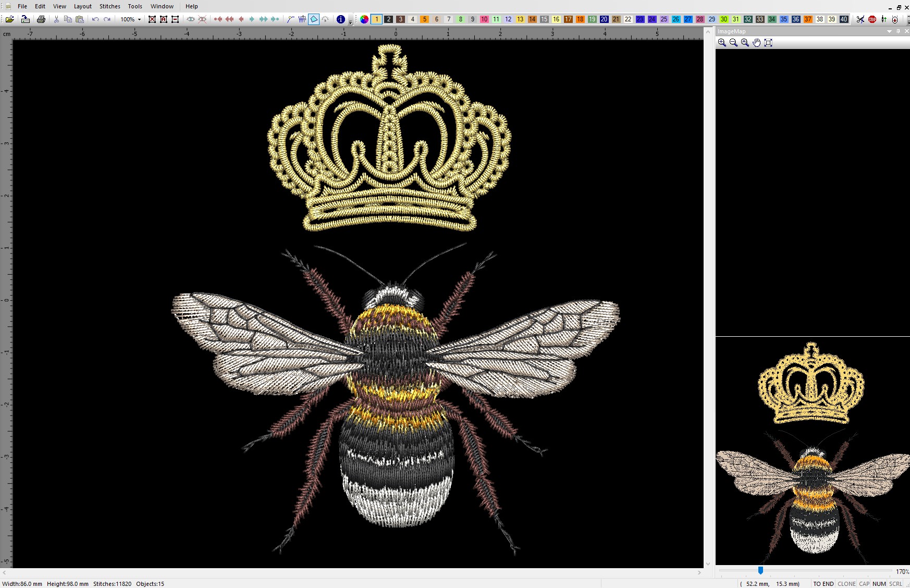Open the Stitches menu

pyautogui.click(x=109, y=6)
